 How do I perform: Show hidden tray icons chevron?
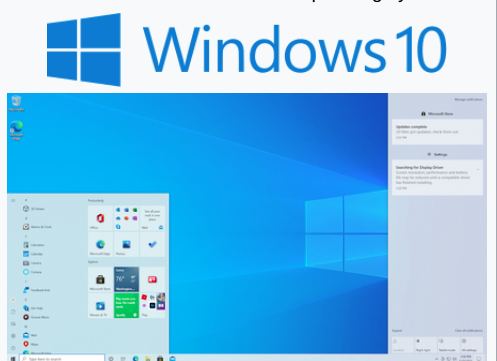click(437, 359)
